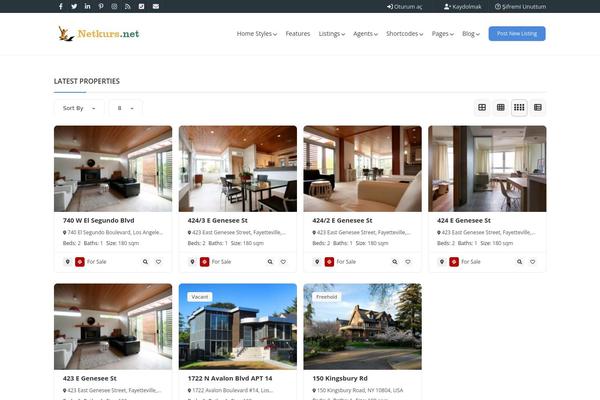
Task: Switch to three-column grid view
Action: tap(501, 108)
